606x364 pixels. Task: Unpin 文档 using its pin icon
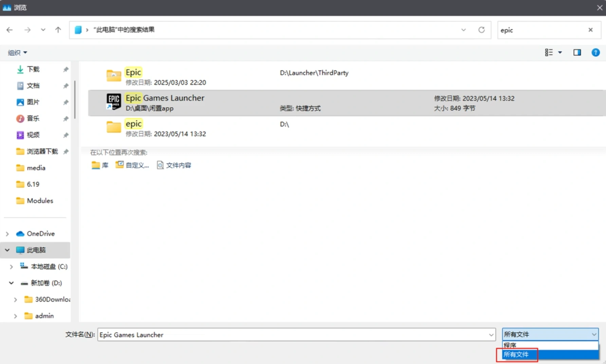coord(66,86)
